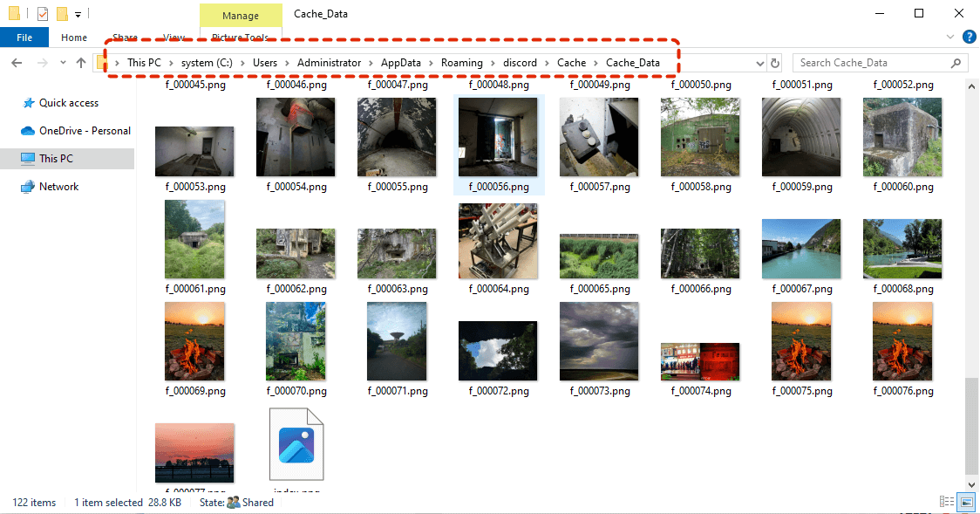Click Roaming in the address path
The image size is (980, 514).
tap(462, 63)
